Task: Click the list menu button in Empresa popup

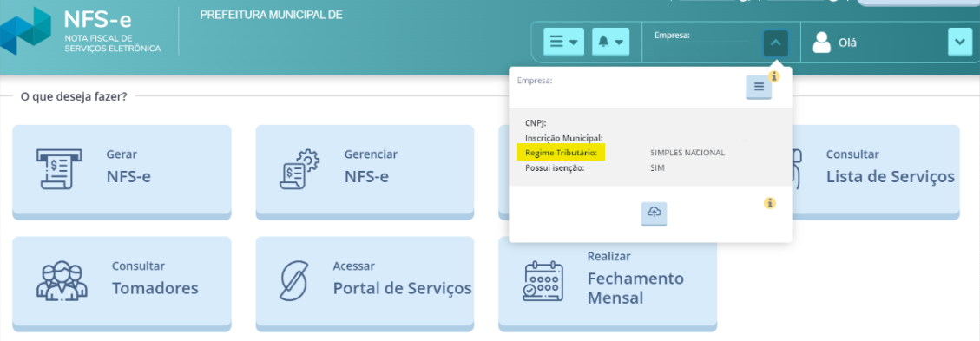Action: [x=759, y=87]
